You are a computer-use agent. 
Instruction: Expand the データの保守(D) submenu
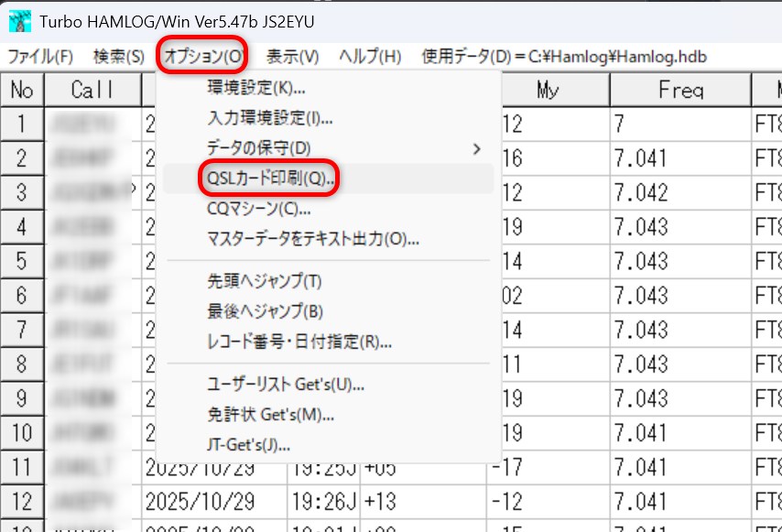(259, 147)
